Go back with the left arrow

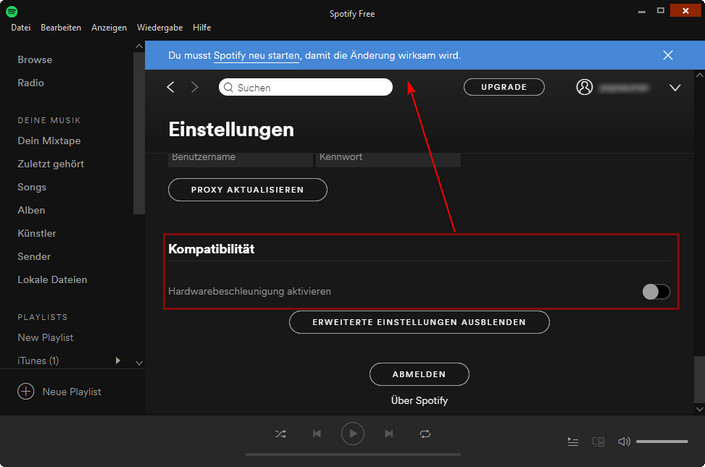pos(170,87)
